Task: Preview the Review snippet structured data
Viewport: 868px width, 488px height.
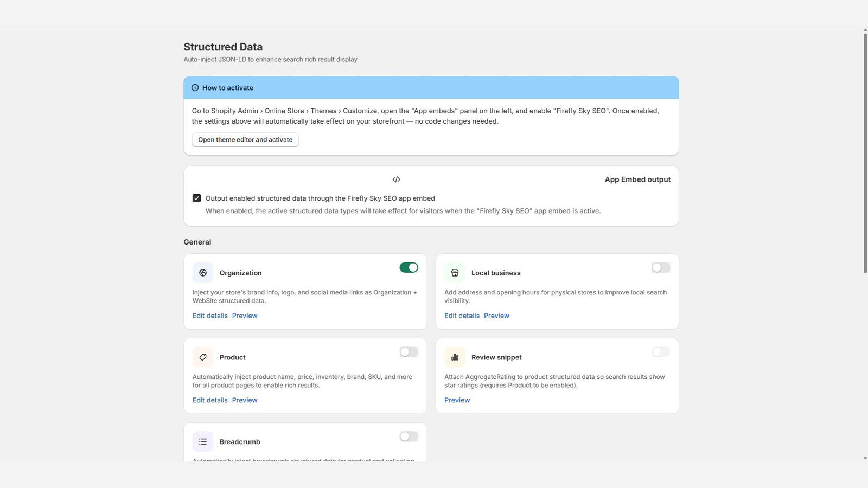Action: (457, 400)
